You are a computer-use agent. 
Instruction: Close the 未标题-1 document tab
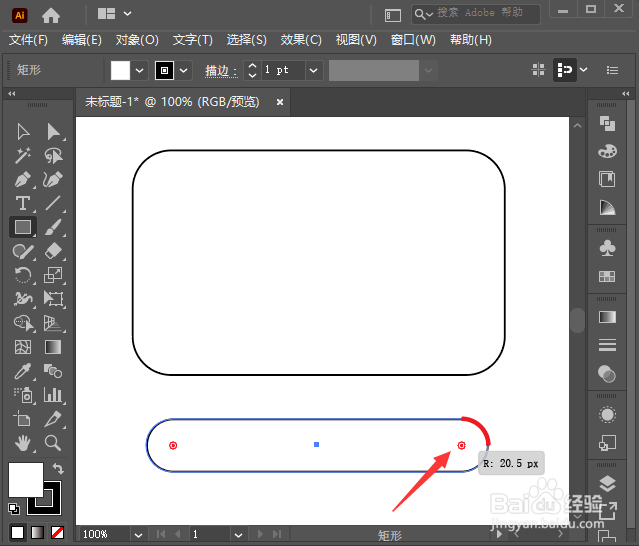click(x=280, y=102)
